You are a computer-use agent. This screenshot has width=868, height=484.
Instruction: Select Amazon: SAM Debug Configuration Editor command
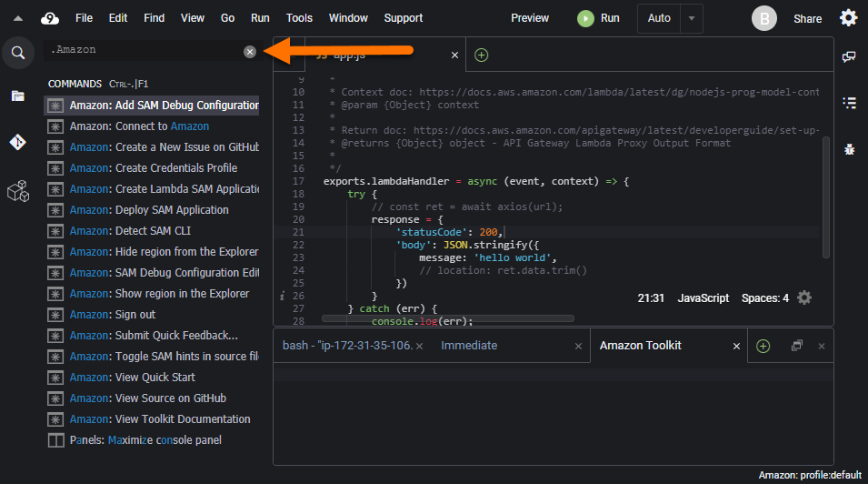tap(151, 273)
